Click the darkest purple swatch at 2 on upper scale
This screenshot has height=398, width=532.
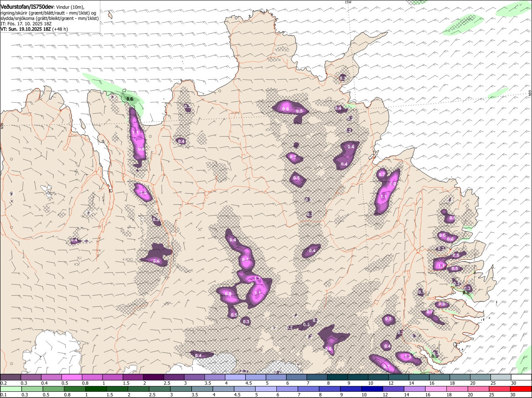[153, 377]
